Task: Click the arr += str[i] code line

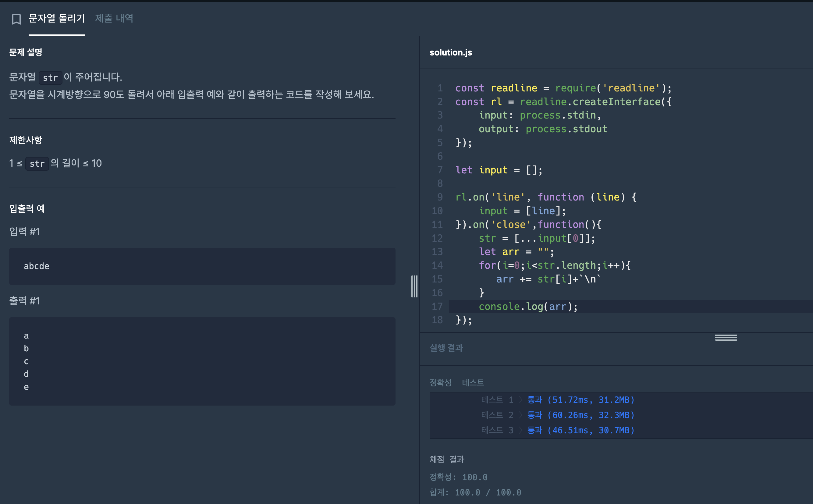Action: pyautogui.click(x=549, y=279)
